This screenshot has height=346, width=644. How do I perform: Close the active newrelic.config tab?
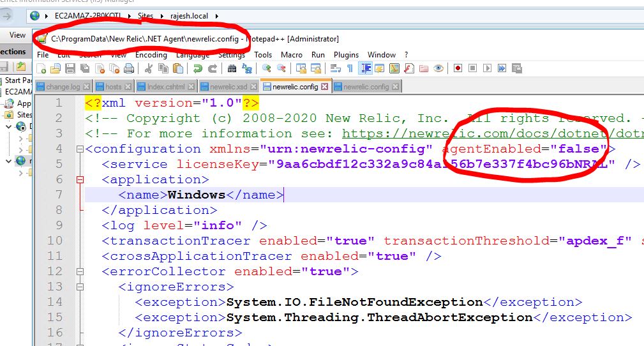(325, 87)
